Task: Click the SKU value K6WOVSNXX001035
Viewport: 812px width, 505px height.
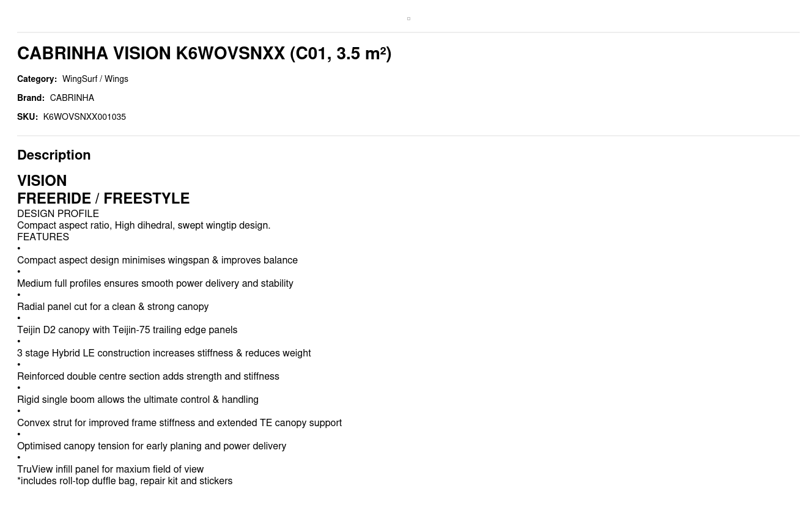Action: (x=84, y=117)
